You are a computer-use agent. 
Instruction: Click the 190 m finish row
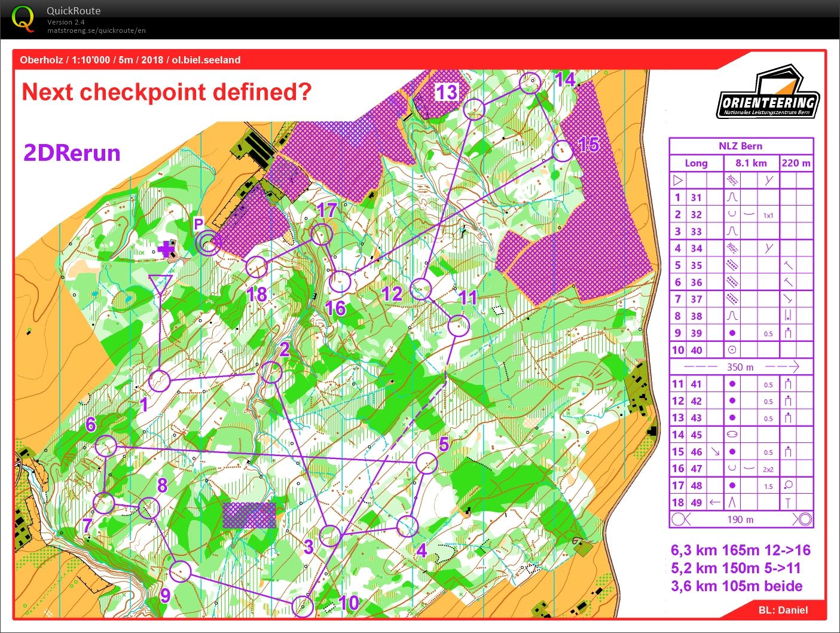tap(741, 519)
